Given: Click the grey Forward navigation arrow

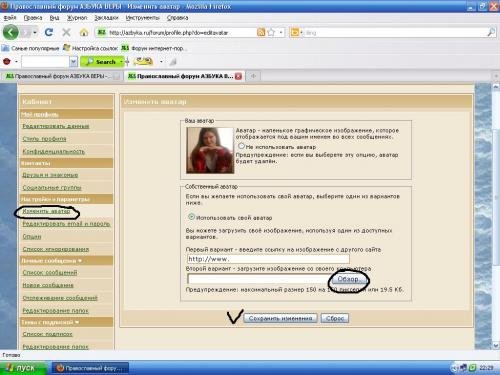Looking at the screenshot, I should point(26,32).
